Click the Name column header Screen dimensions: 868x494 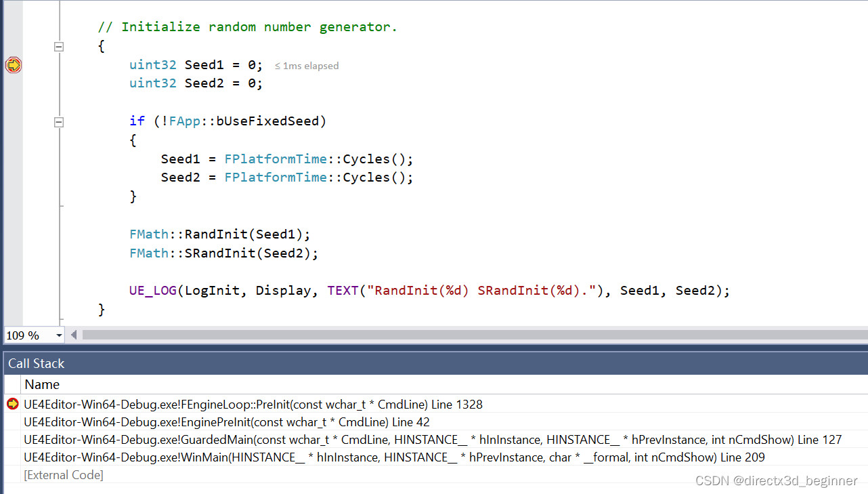pyautogui.click(x=42, y=384)
